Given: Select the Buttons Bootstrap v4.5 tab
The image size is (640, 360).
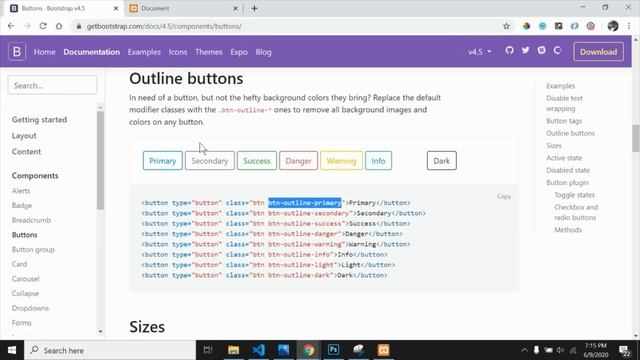Looking at the screenshot, I should pyautogui.click(x=64, y=8).
